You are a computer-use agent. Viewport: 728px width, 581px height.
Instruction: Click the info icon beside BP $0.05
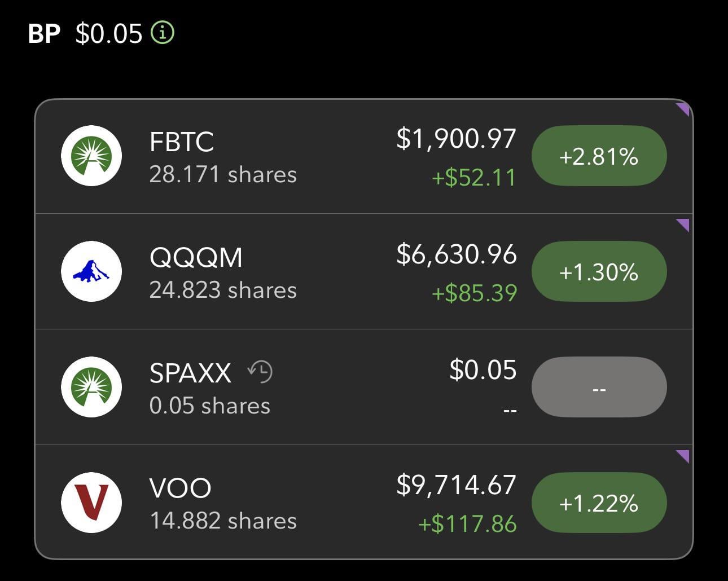pyautogui.click(x=163, y=33)
